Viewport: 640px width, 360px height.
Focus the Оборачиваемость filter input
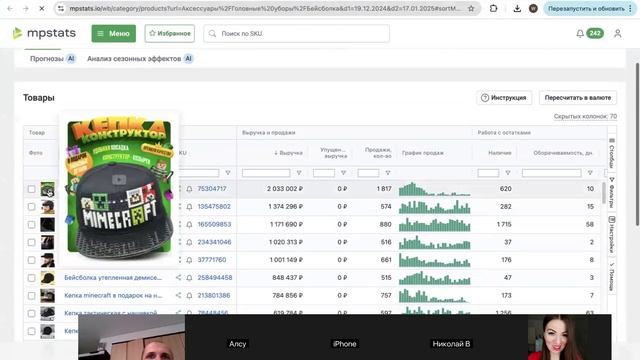(551, 173)
